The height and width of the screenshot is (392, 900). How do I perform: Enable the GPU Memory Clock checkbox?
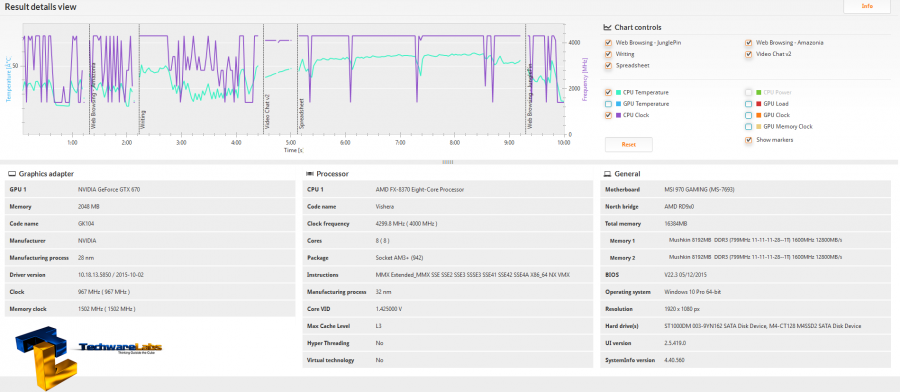pos(748,127)
